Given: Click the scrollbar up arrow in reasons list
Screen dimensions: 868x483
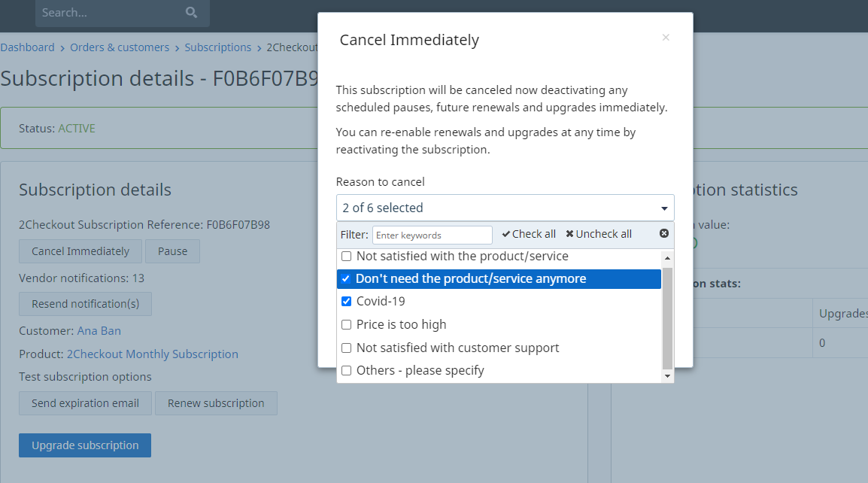Looking at the screenshot, I should [667, 258].
